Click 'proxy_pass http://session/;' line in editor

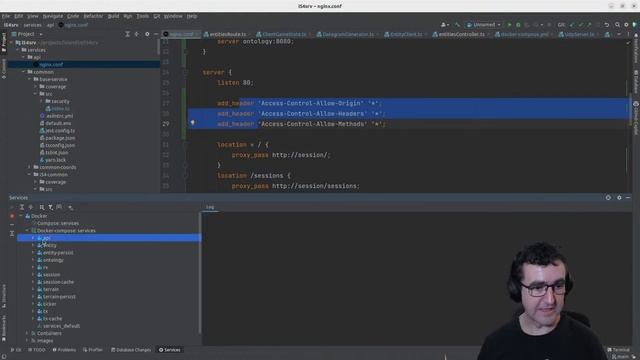[281, 155]
